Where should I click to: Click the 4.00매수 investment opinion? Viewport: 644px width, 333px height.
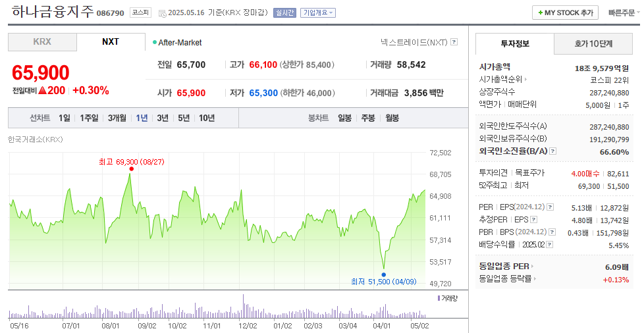click(x=585, y=174)
